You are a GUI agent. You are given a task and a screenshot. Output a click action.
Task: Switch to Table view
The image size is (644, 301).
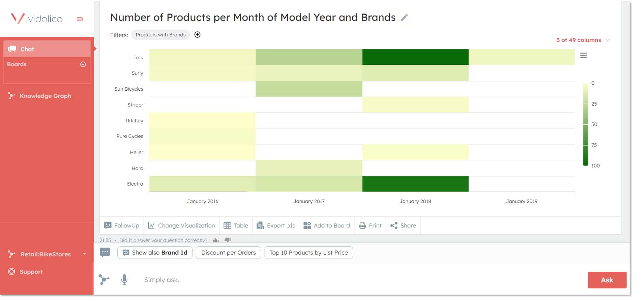click(236, 225)
